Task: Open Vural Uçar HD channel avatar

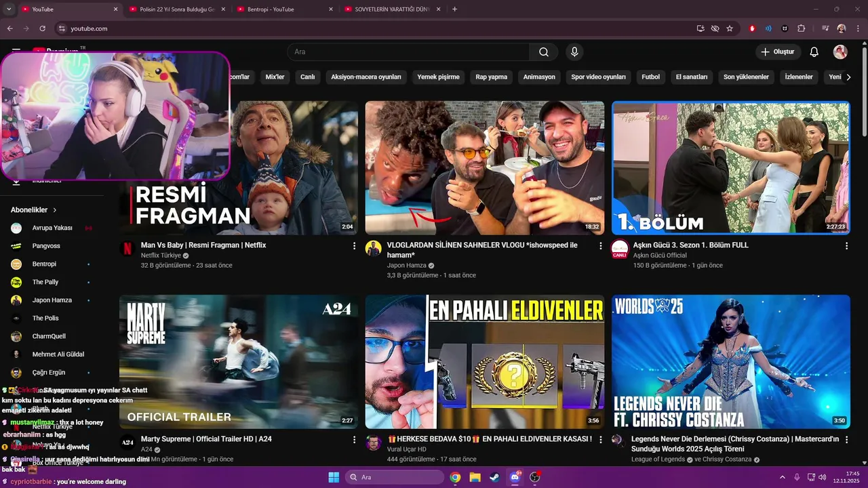Action: coord(374,442)
